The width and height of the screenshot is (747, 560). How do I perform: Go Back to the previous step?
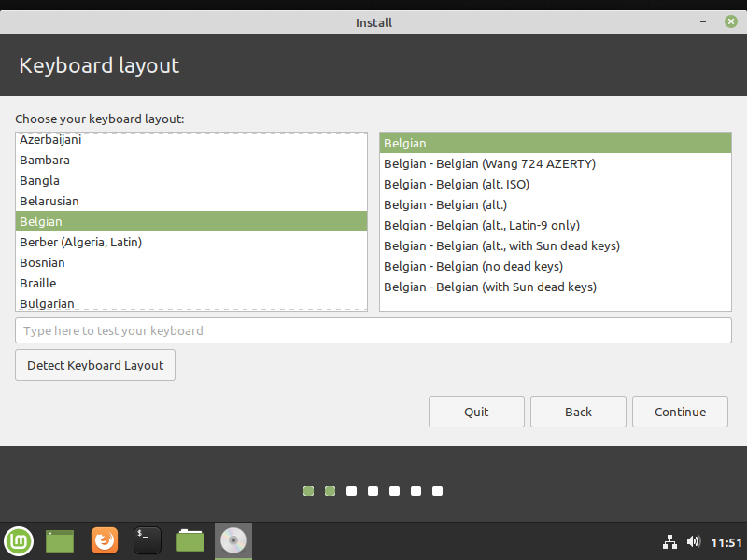[x=578, y=412]
